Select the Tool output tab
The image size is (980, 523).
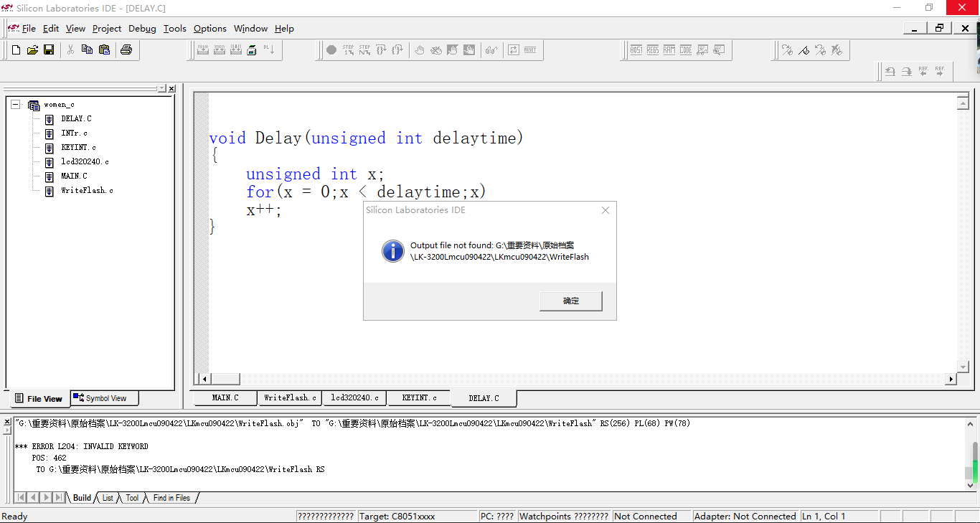click(132, 497)
